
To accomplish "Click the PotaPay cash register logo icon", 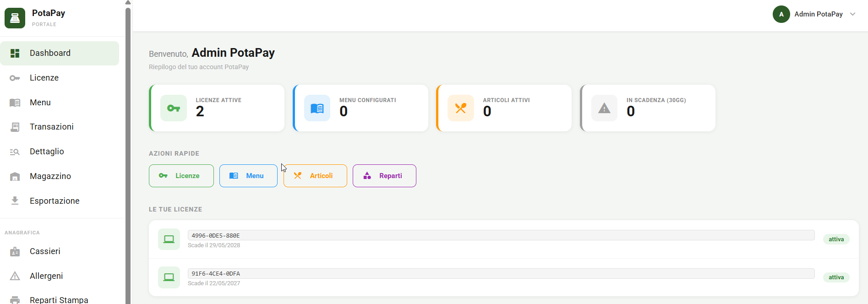I will (15, 18).
